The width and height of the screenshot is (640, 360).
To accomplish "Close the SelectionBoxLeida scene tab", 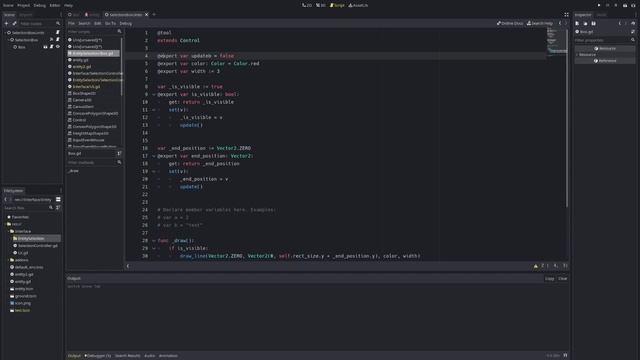I will click(x=147, y=15).
